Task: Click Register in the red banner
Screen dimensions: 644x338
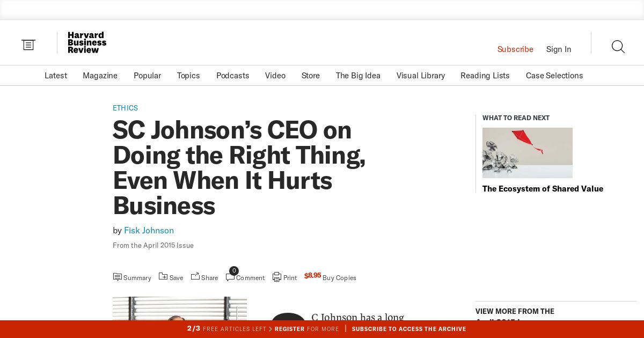Action: coord(290,329)
